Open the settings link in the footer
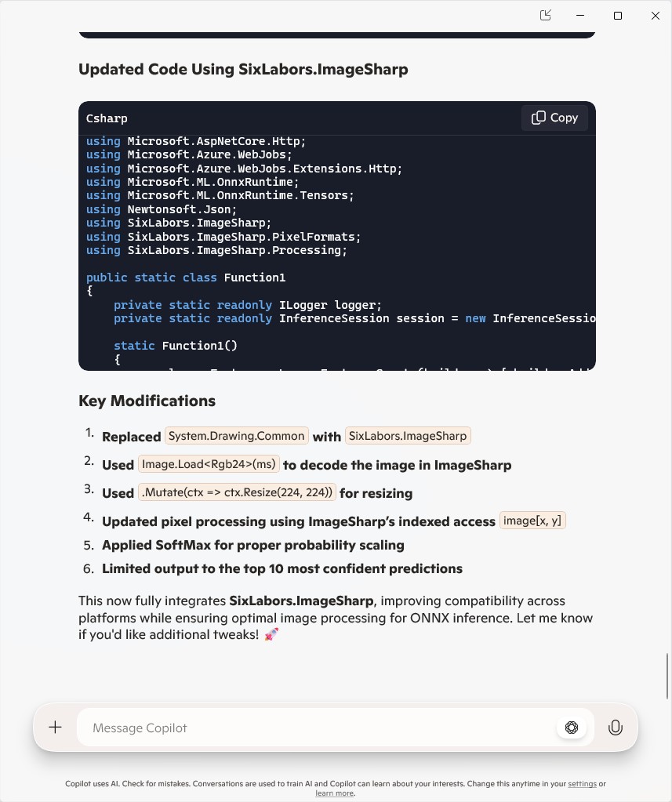The height and width of the screenshot is (802, 672). (x=582, y=784)
